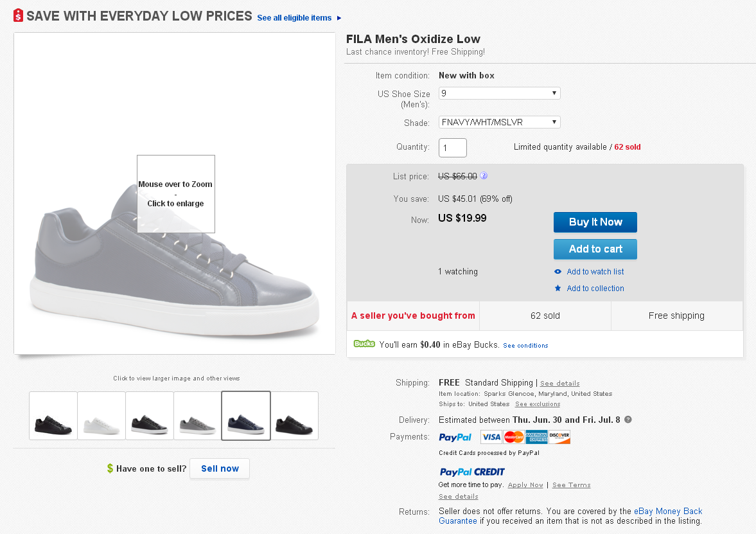Follow the Apply Now PayPal Credit link
756x534 pixels.
point(525,485)
